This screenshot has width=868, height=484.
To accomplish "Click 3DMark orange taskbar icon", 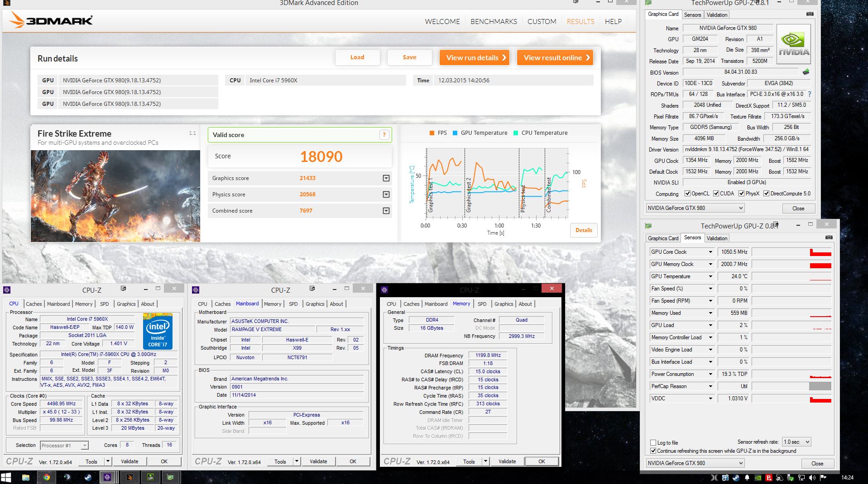I will (x=129, y=477).
